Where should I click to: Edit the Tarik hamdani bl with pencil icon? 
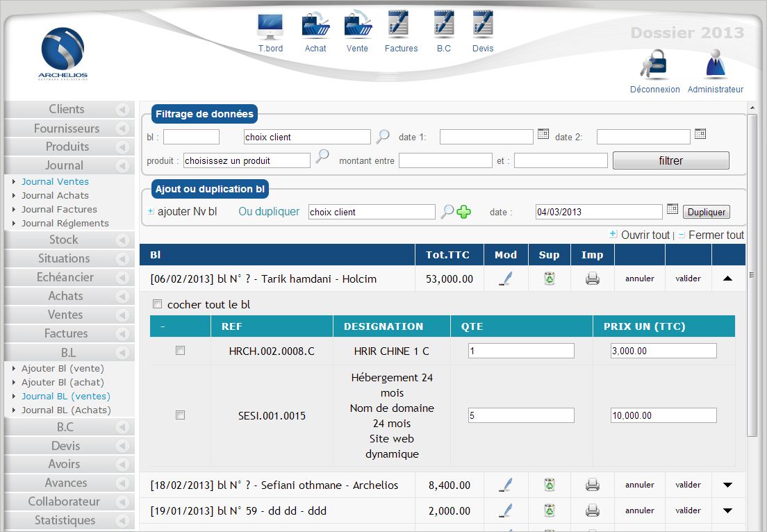pos(506,279)
